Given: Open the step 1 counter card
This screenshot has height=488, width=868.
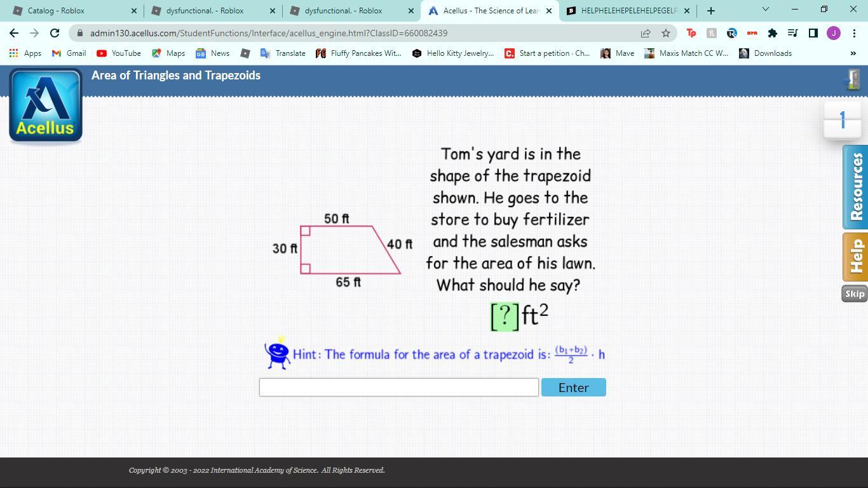Looking at the screenshot, I should 843,119.
